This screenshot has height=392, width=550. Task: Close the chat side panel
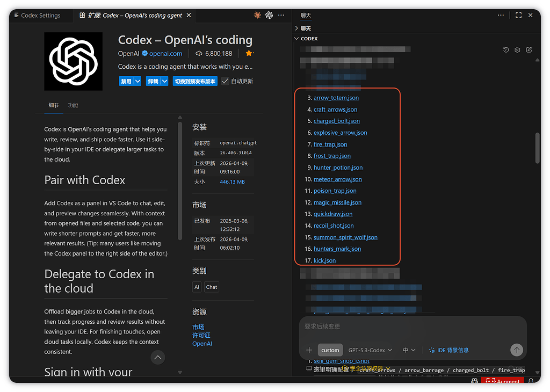[x=530, y=15]
